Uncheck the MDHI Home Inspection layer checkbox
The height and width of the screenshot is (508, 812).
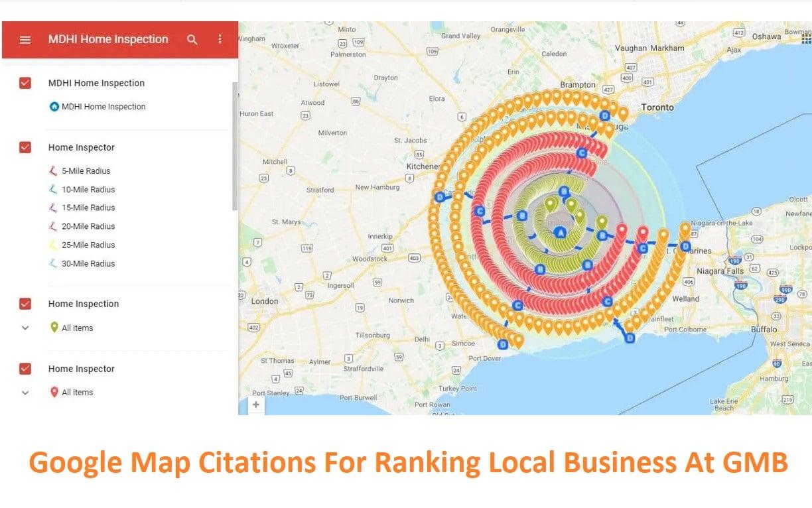pos(25,83)
